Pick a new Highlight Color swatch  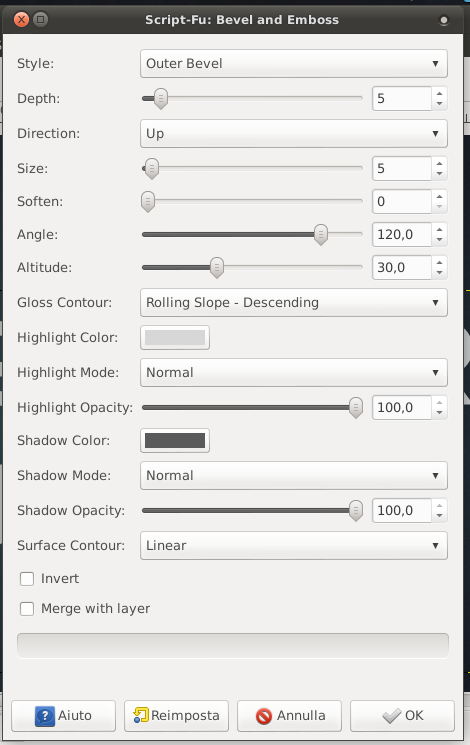(175, 338)
